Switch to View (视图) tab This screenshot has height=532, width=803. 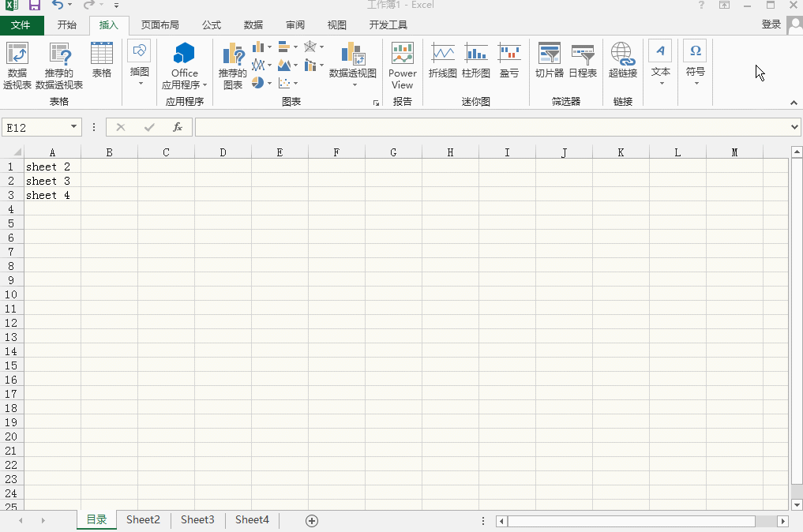[336, 25]
